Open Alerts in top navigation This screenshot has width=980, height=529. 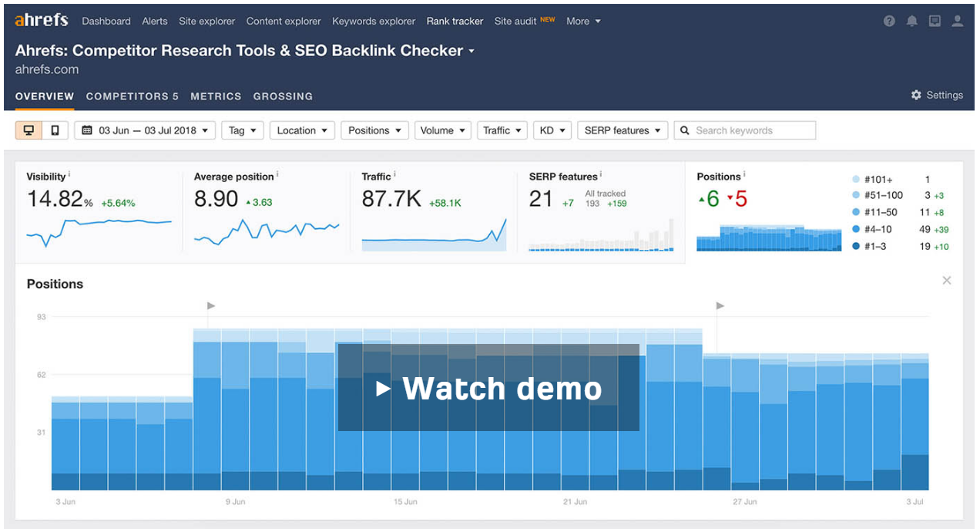[x=155, y=21]
